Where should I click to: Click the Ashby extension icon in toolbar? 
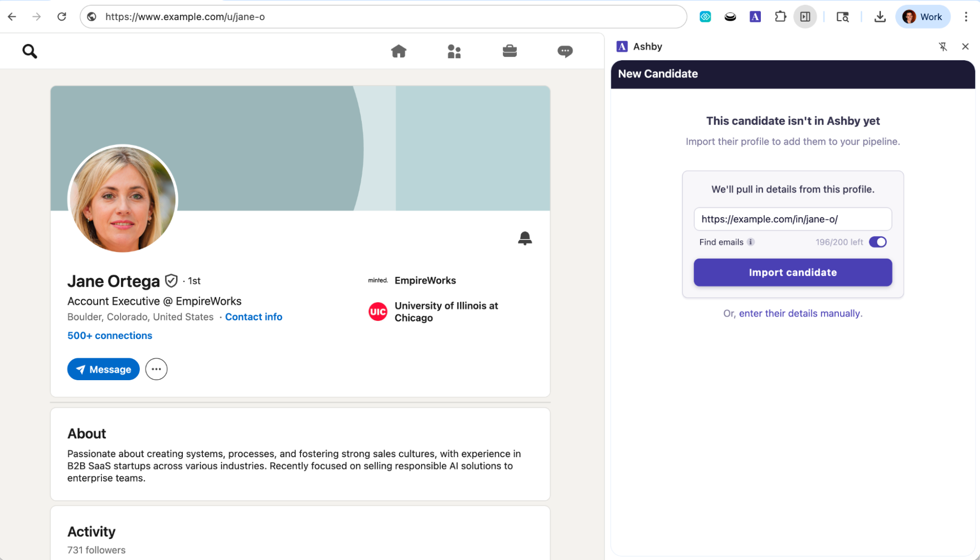click(x=755, y=17)
